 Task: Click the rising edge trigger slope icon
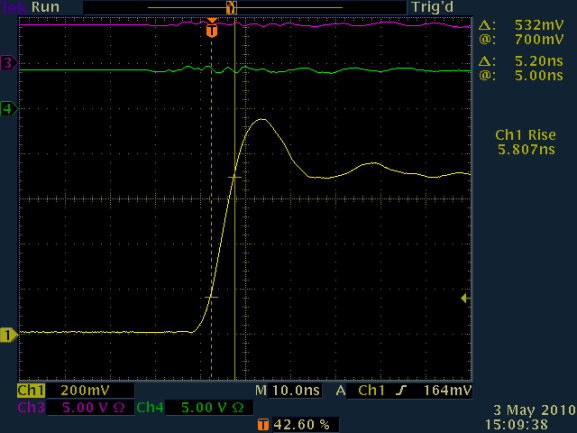401,390
